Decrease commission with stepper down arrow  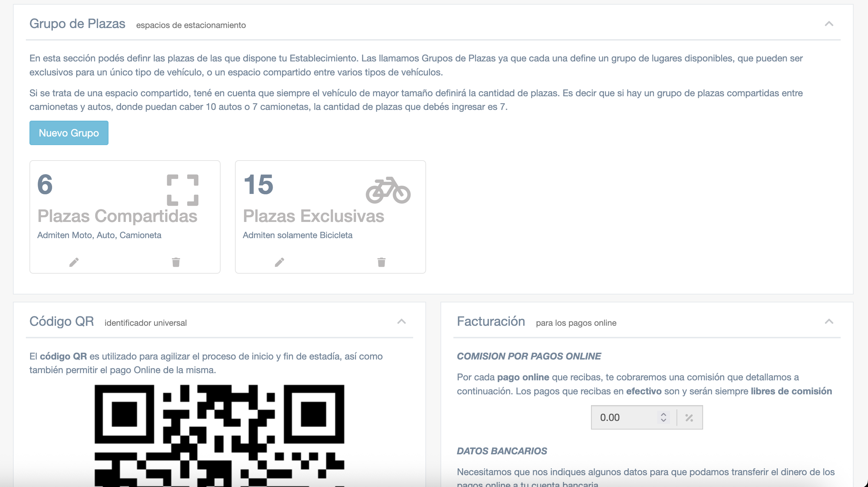[664, 421]
